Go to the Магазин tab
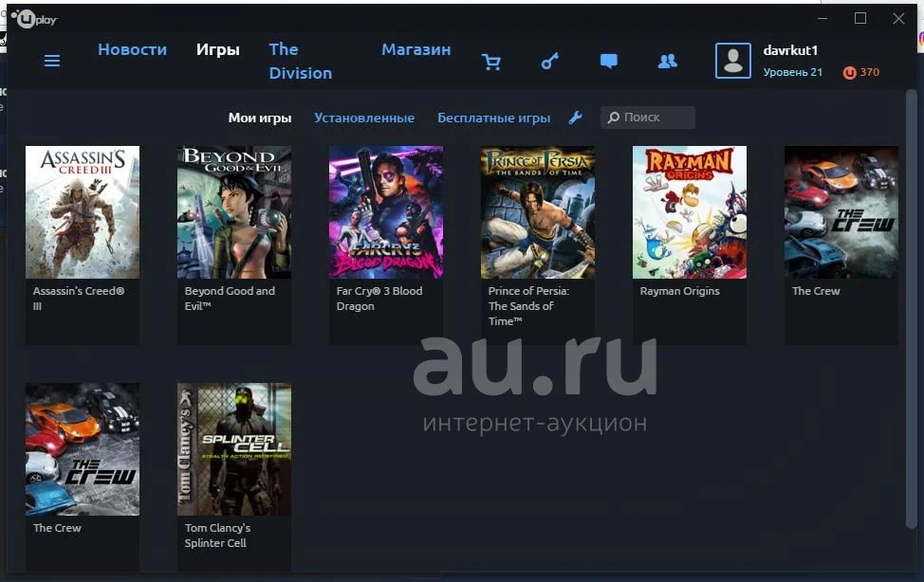924x582 pixels. click(x=416, y=49)
